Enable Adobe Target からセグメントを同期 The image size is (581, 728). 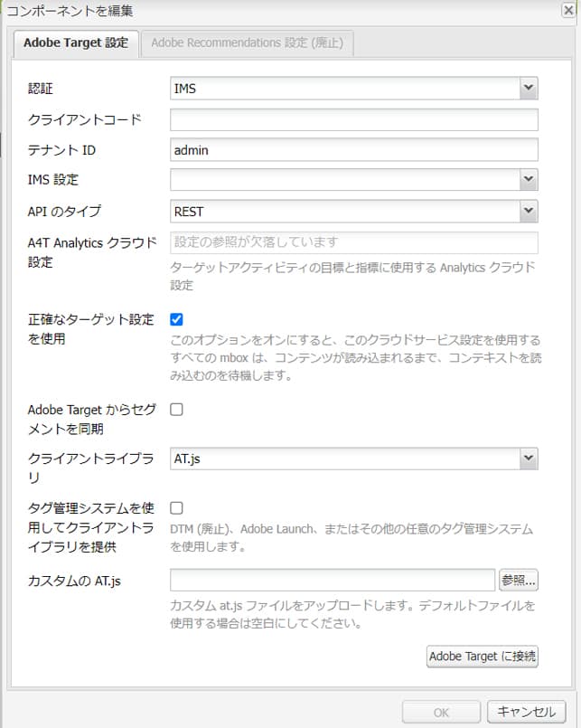pyautogui.click(x=175, y=409)
